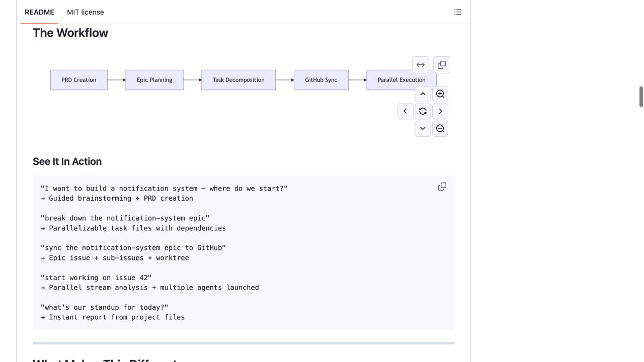Copy the workflow mermaid diagram code
The width and height of the screenshot is (644, 362).
pyautogui.click(x=442, y=65)
